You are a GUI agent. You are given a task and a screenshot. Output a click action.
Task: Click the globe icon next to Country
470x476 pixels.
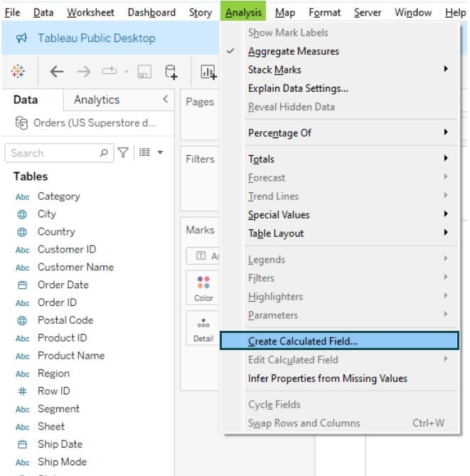(x=22, y=232)
